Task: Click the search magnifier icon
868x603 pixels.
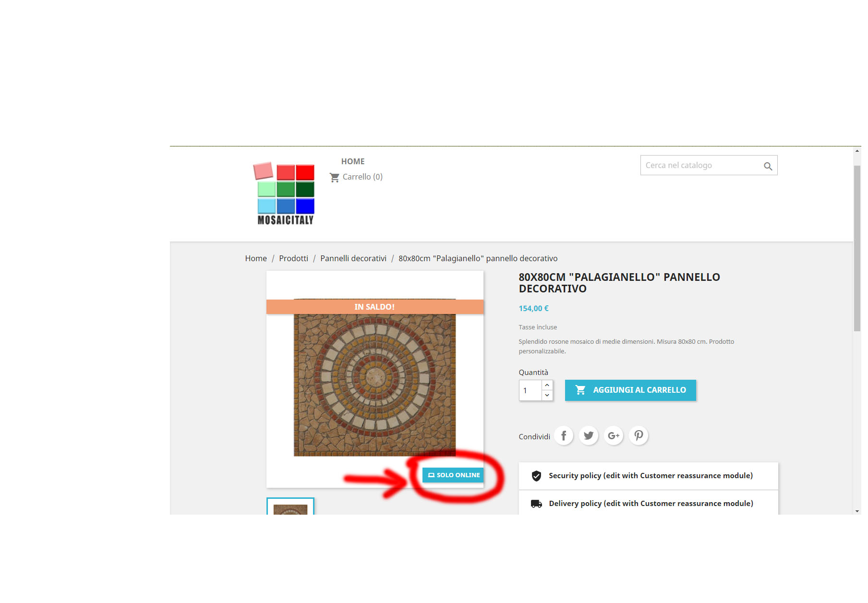Action: point(768,166)
